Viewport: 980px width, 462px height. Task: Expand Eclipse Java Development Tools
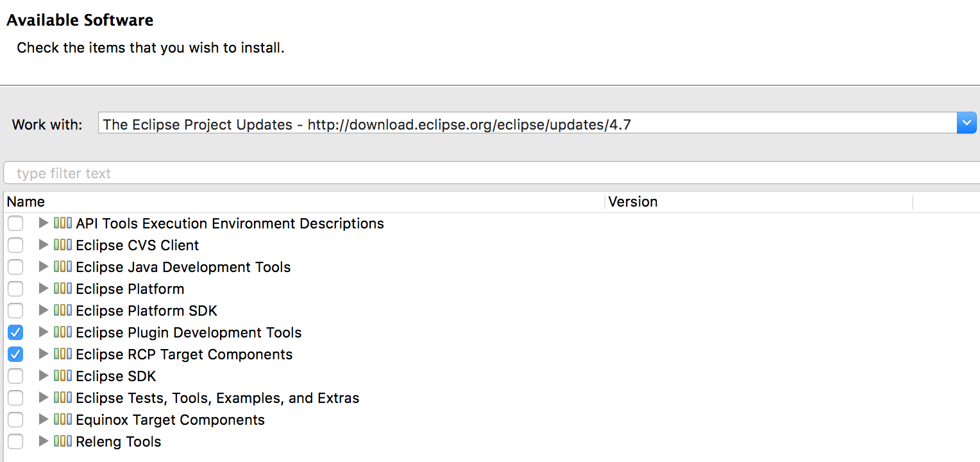click(x=42, y=267)
